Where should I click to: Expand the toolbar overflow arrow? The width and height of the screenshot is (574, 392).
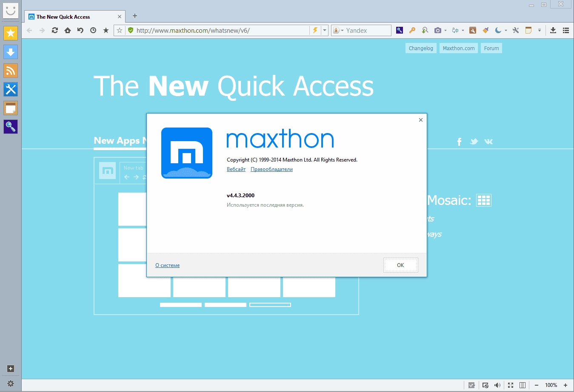[540, 31]
